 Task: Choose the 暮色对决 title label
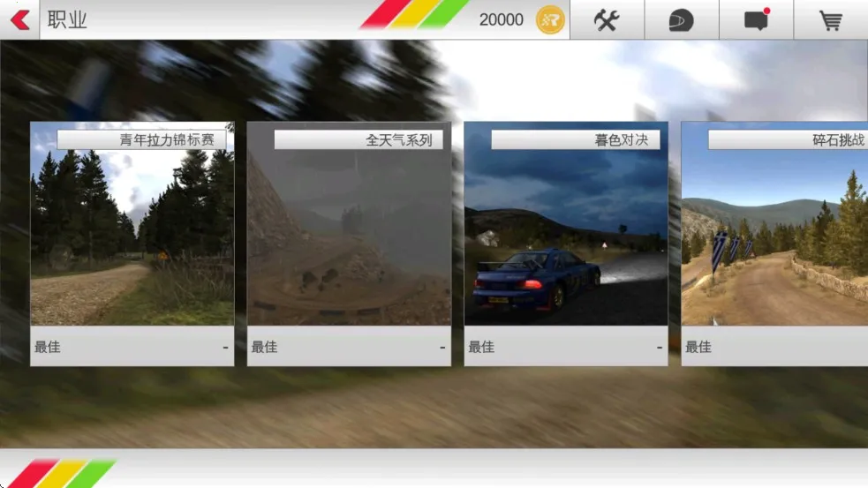click(x=575, y=139)
